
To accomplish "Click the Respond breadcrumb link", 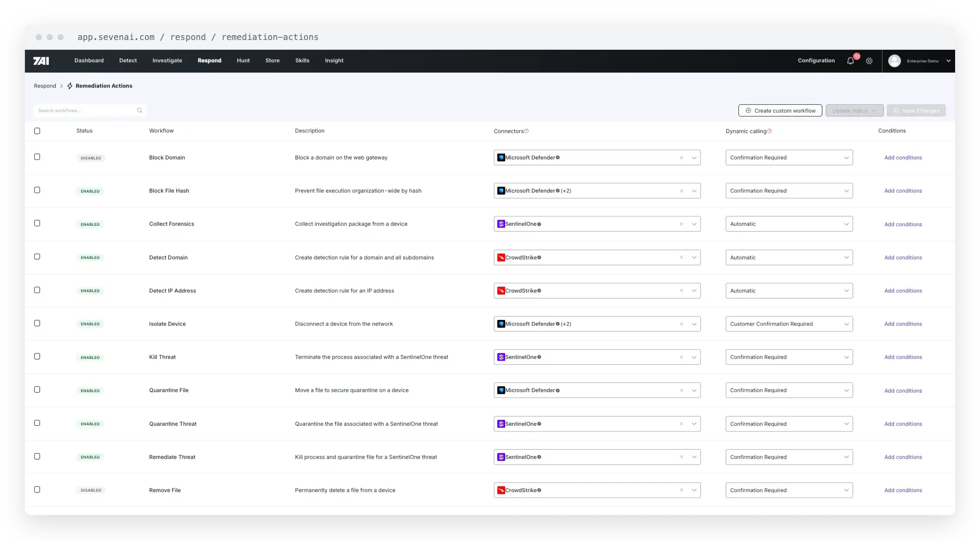I will pyautogui.click(x=45, y=86).
